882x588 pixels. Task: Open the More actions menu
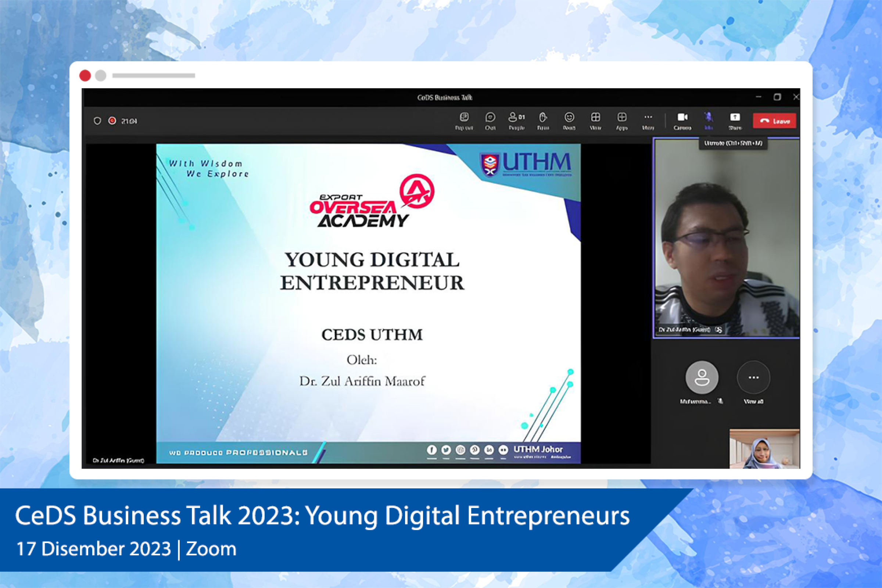pos(648,121)
